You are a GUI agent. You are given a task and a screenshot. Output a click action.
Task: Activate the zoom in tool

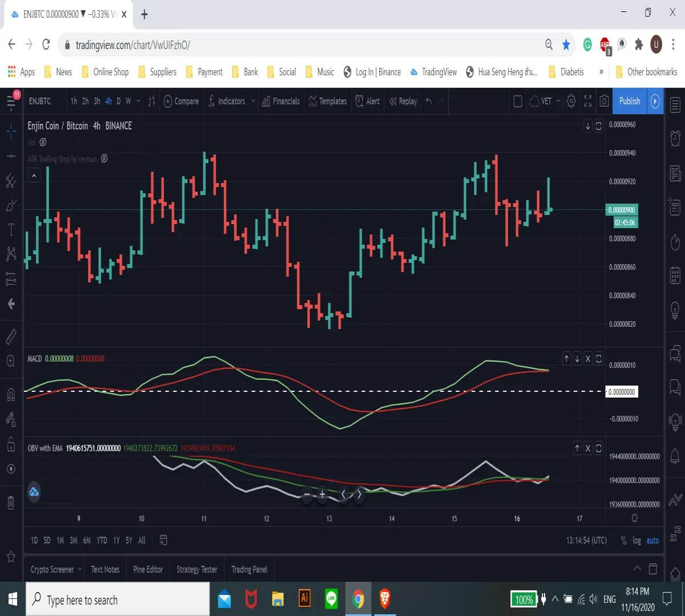pos(11,361)
